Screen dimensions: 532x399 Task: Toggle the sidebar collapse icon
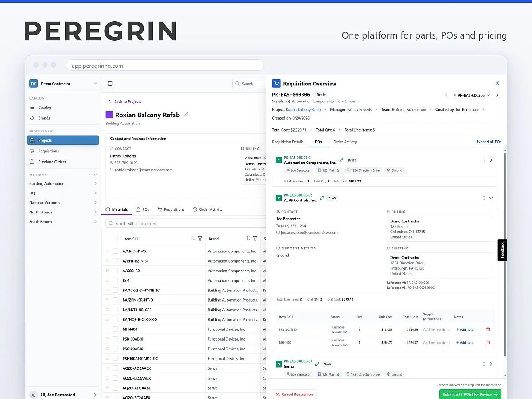pos(110,84)
